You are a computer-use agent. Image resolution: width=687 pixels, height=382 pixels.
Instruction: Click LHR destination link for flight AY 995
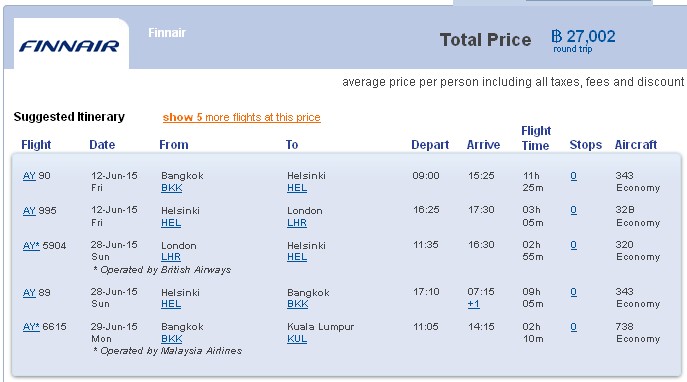[x=297, y=223]
